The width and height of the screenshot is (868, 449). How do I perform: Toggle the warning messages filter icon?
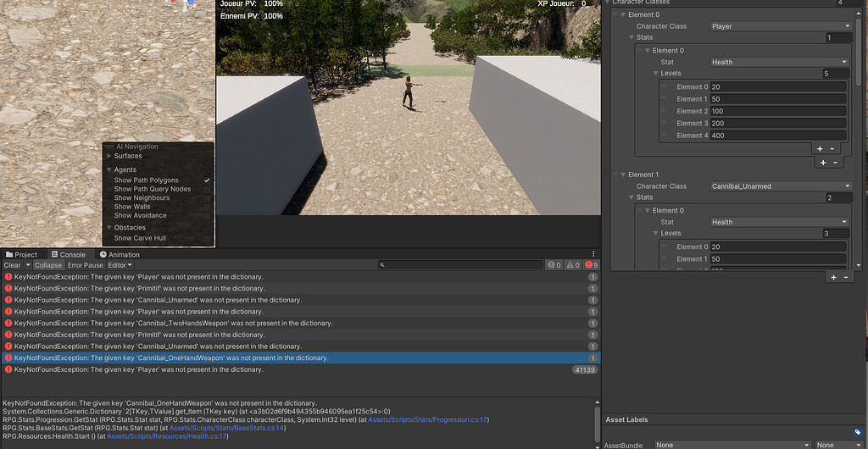click(572, 265)
